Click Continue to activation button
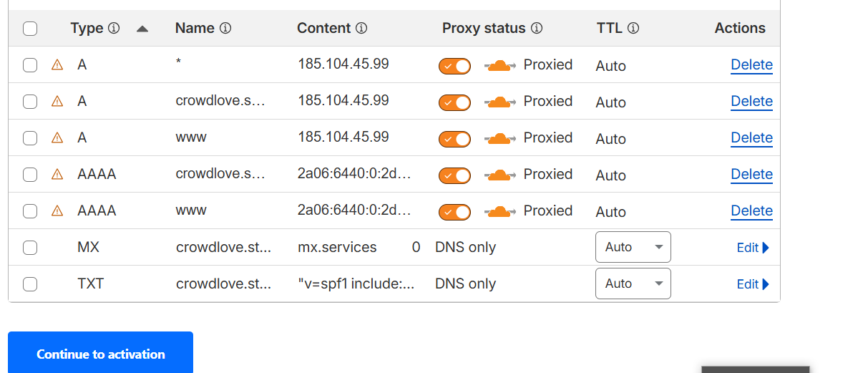 pyautogui.click(x=101, y=354)
